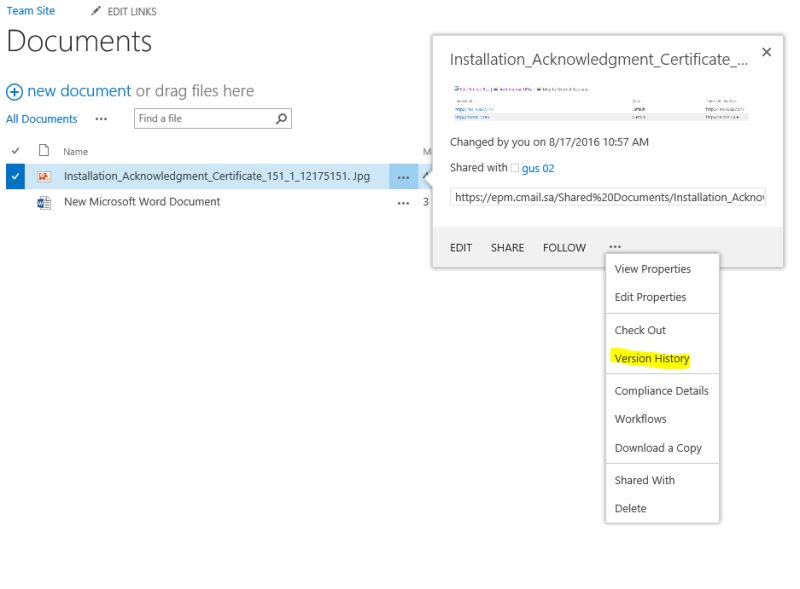Open the ellipsis menu next to All Documents
This screenshot has width=800, height=589.
point(100,118)
